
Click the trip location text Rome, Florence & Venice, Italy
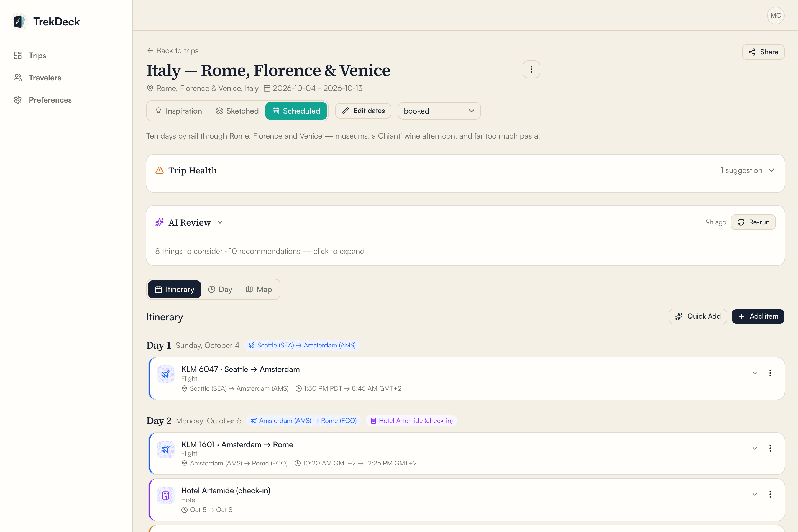click(207, 88)
